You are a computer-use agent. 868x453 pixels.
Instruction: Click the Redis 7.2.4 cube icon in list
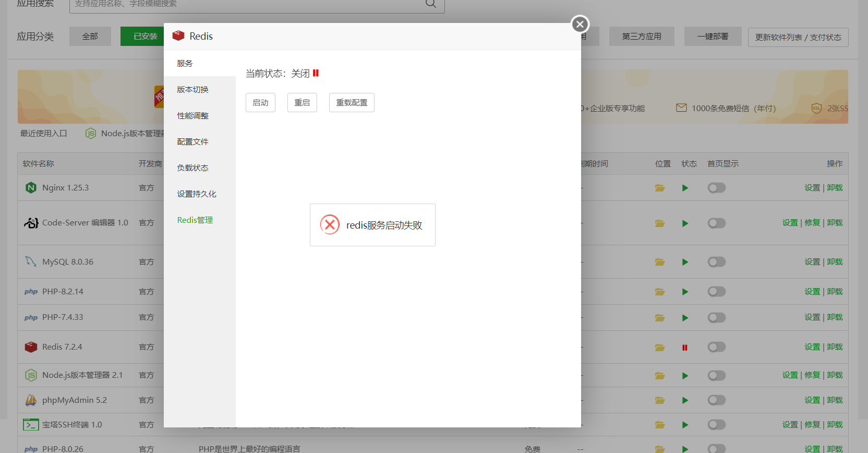[x=31, y=347]
